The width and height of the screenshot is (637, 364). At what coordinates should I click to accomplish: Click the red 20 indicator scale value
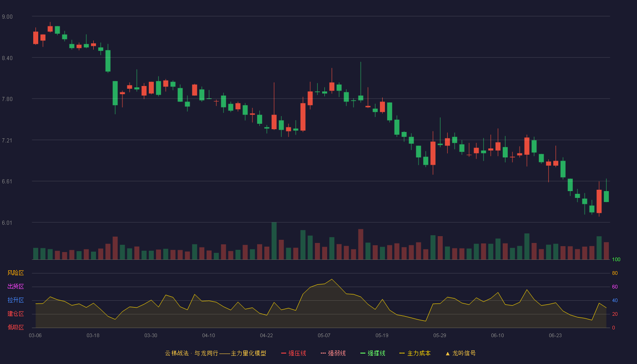(615, 314)
